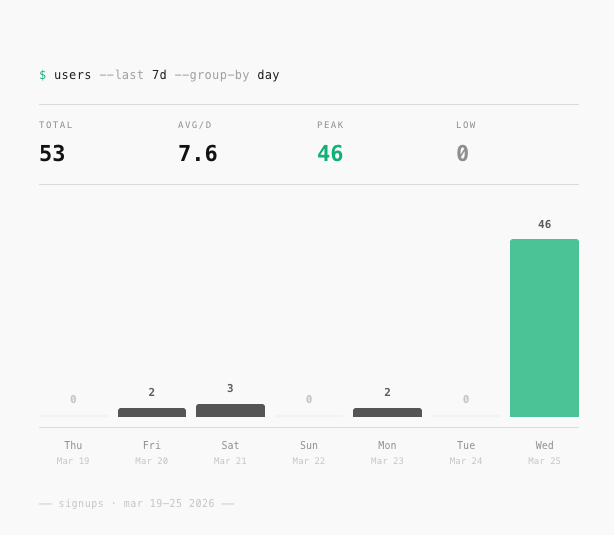Click the 'signups · mar 19–25 2026' footer
The image size is (614, 535).
pos(137,504)
